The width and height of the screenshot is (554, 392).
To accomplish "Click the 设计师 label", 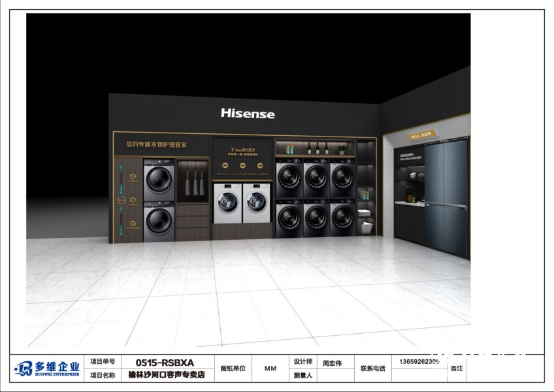I will tap(302, 361).
